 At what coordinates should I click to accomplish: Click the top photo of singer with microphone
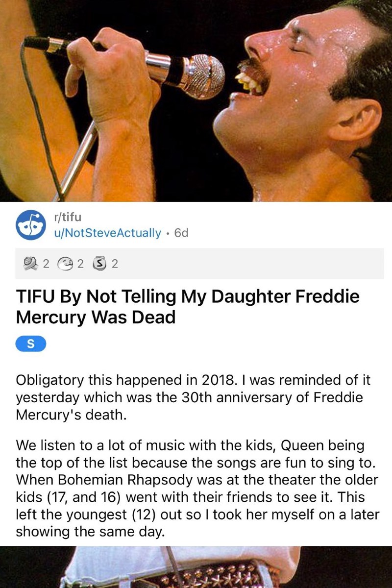point(196,100)
